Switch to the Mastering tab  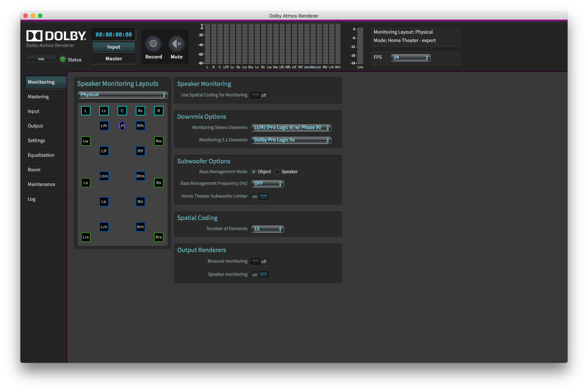click(46, 97)
